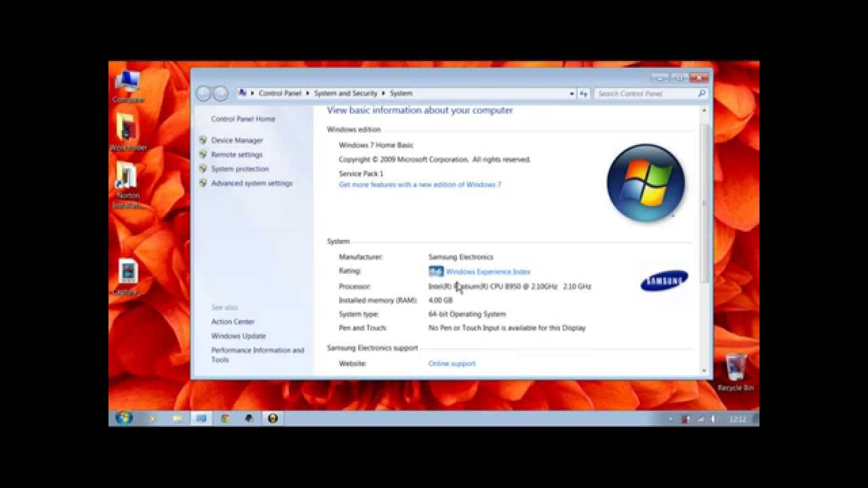Screen dimensions: 868x488
Task: Click Get more features with new edition link
Action: click(x=420, y=184)
